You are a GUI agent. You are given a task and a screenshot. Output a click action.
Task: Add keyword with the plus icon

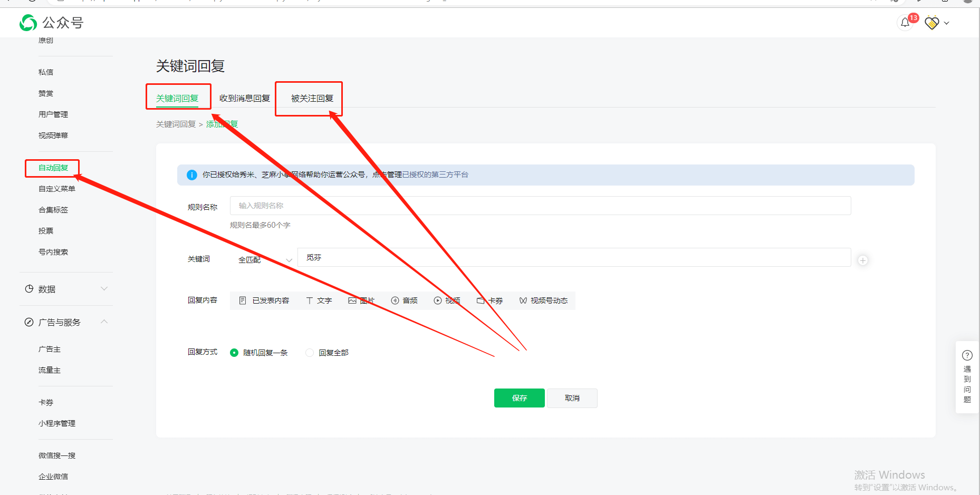[x=863, y=260]
